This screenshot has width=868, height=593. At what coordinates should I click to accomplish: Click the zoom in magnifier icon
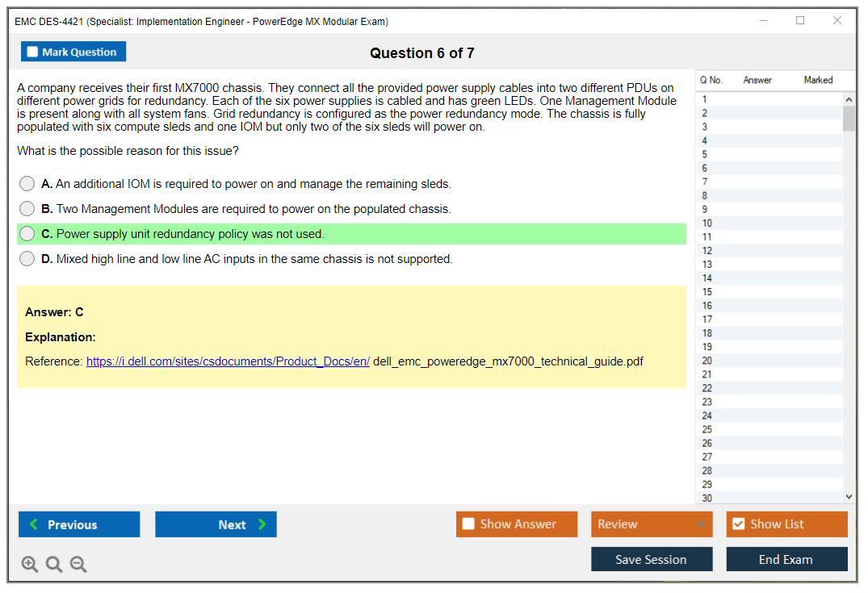30,565
